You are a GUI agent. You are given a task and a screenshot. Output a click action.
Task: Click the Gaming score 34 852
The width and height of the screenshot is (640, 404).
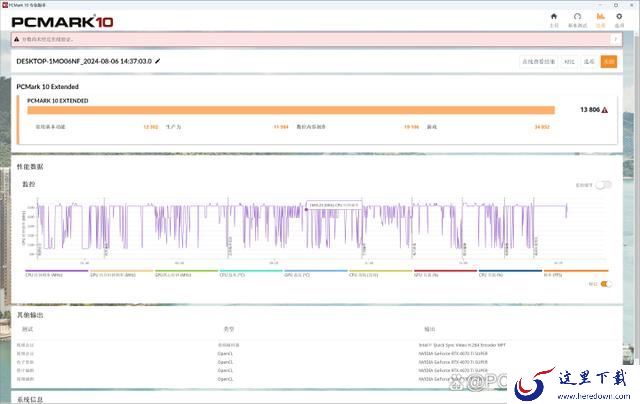tap(542, 127)
